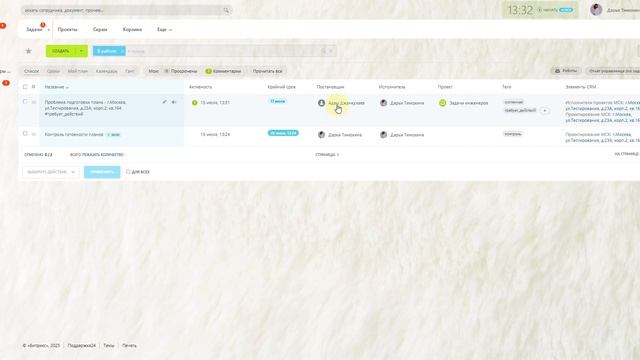Click filter search icon in task filter field

[x=323, y=51]
